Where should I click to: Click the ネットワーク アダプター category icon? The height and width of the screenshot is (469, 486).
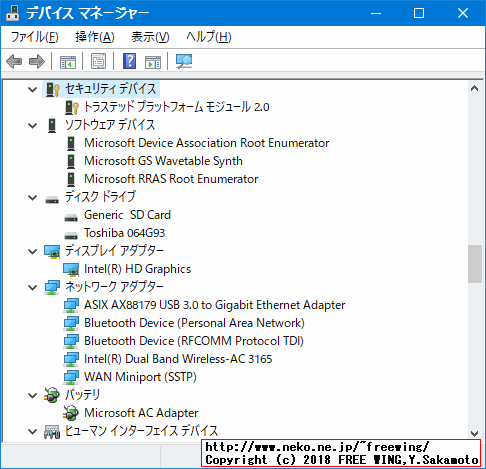coord(52,288)
